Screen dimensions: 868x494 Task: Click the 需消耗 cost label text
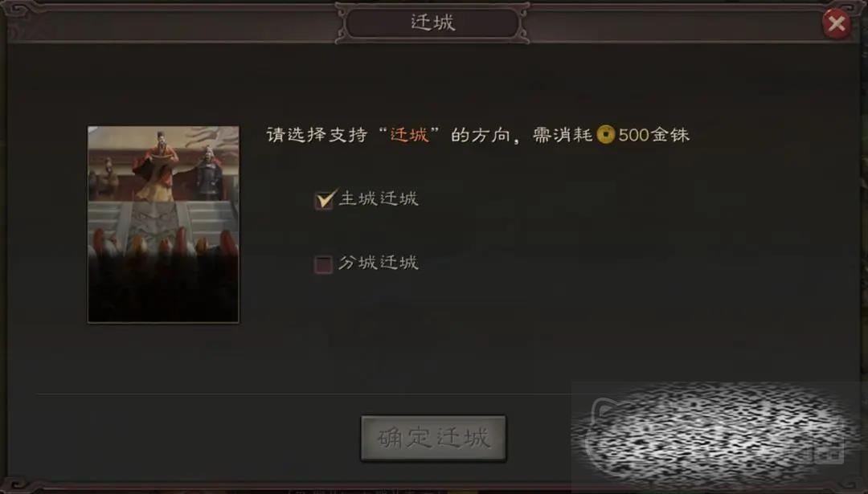coord(563,135)
